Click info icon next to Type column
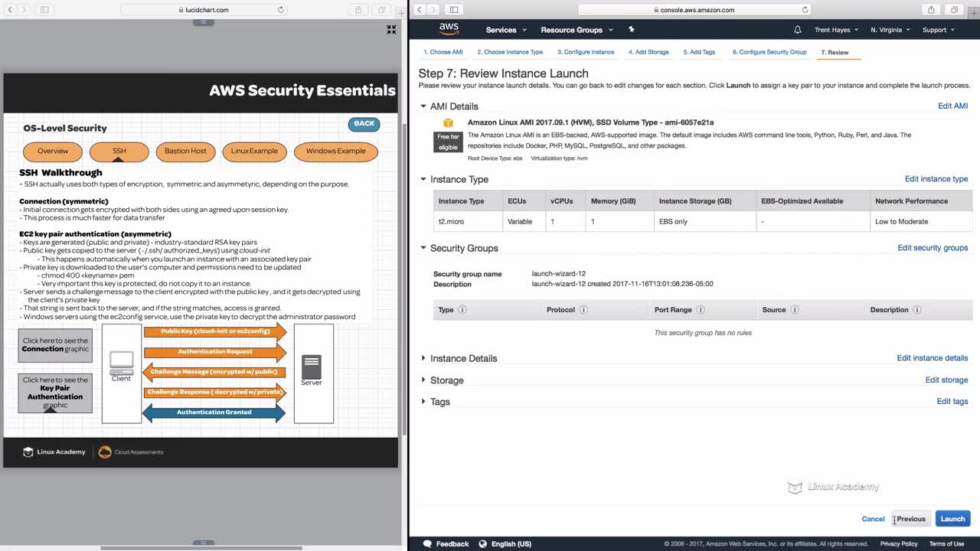 pyautogui.click(x=462, y=310)
